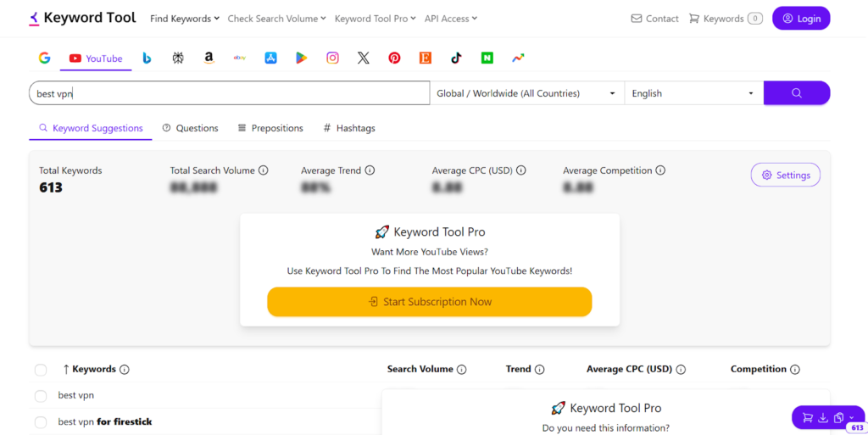868x435 pixels.
Task: Switch to the Questions tab
Action: [x=190, y=128]
